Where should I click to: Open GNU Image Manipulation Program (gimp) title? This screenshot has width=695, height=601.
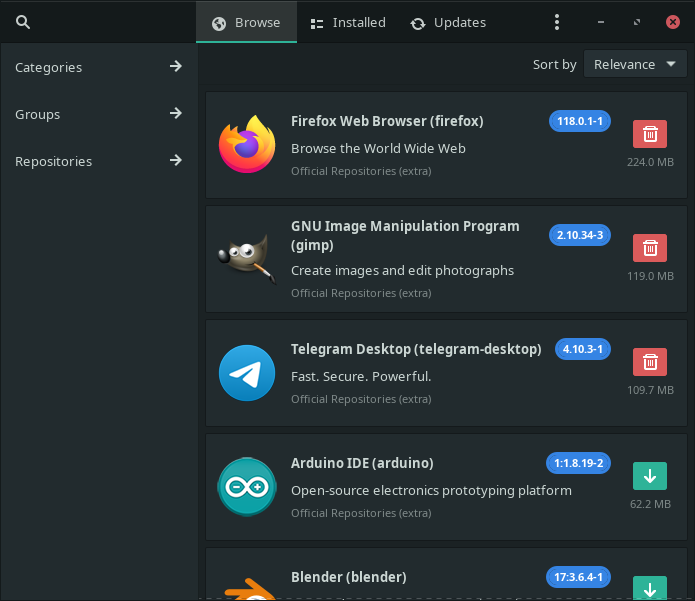click(405, 235)
